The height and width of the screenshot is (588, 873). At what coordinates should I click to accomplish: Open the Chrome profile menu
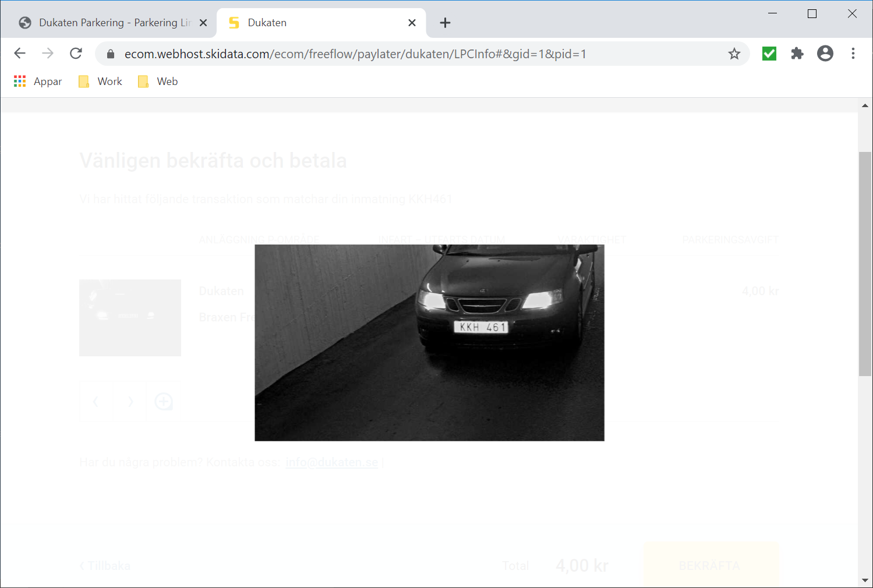[x=825, y=54]
